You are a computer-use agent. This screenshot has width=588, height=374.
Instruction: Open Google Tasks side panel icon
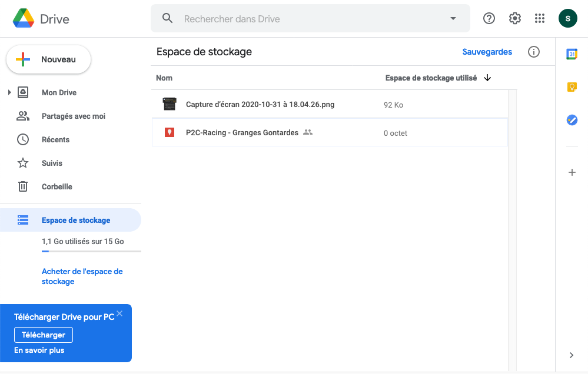572,121
